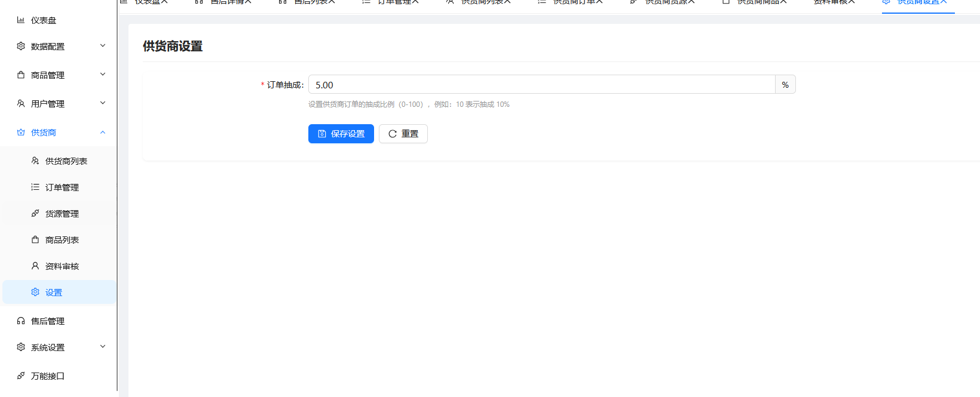
Task: Click the link icon beside 万能接口
Action: click(x=21, y=376)
